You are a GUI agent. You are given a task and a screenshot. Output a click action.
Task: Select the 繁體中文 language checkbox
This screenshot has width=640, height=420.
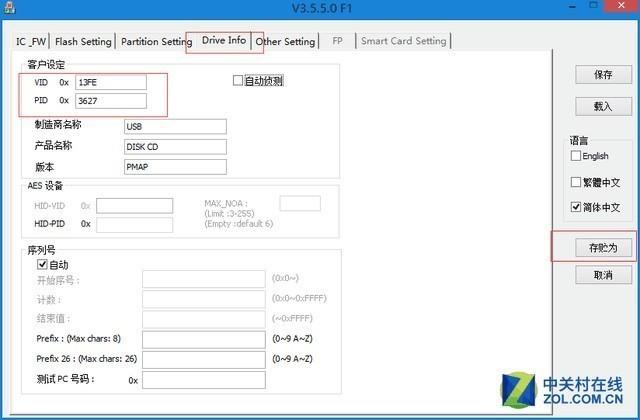[x=576, y=182]
